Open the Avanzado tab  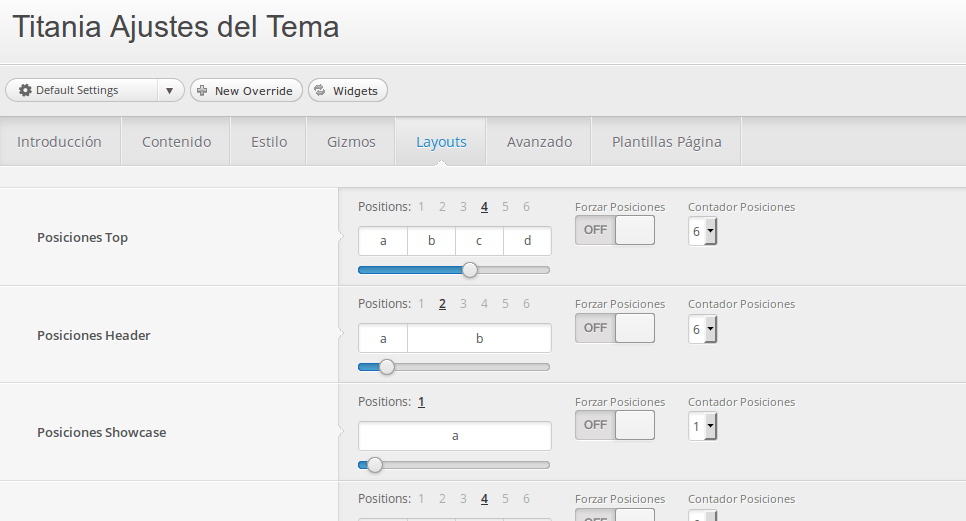pyautogui.click(x=539, y=142)
